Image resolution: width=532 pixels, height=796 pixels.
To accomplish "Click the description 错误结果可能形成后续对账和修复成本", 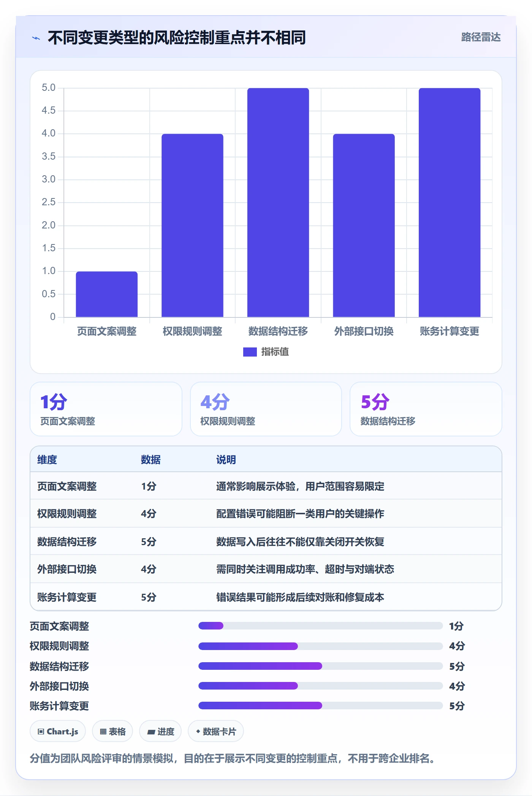I will [300, 597].
